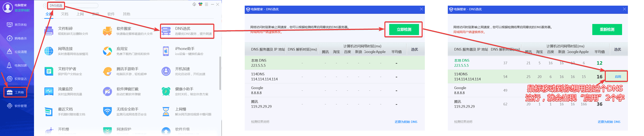This screenshot has width=644, height=136.
Task: Switch to the 上网 tab
Action: [x=80, y=14]
